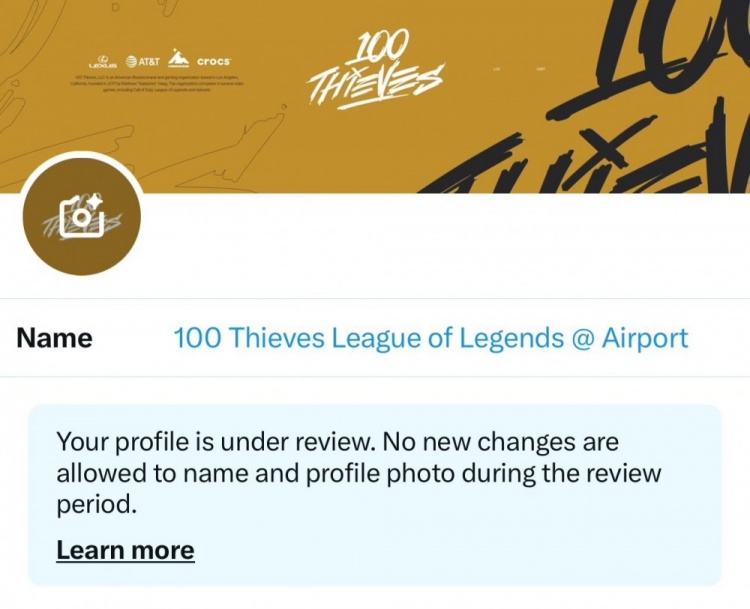Click the gold header banner image background
This screenshot has height=609, width=750.
click(x=375, y=97)
